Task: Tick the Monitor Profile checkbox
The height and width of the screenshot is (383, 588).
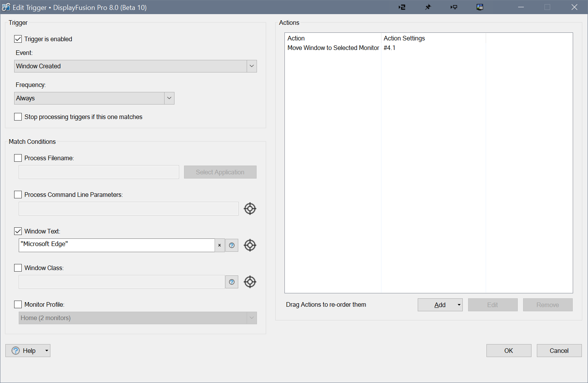Action: click(18, 304)
